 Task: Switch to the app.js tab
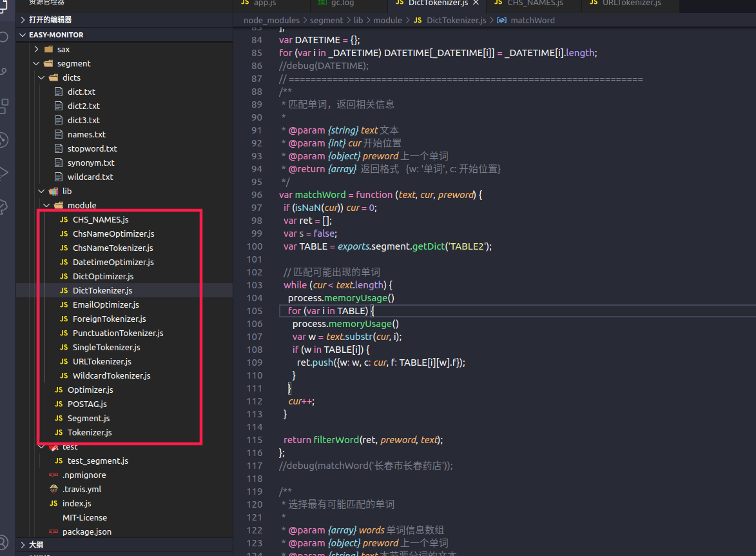[x=264, y=3]
